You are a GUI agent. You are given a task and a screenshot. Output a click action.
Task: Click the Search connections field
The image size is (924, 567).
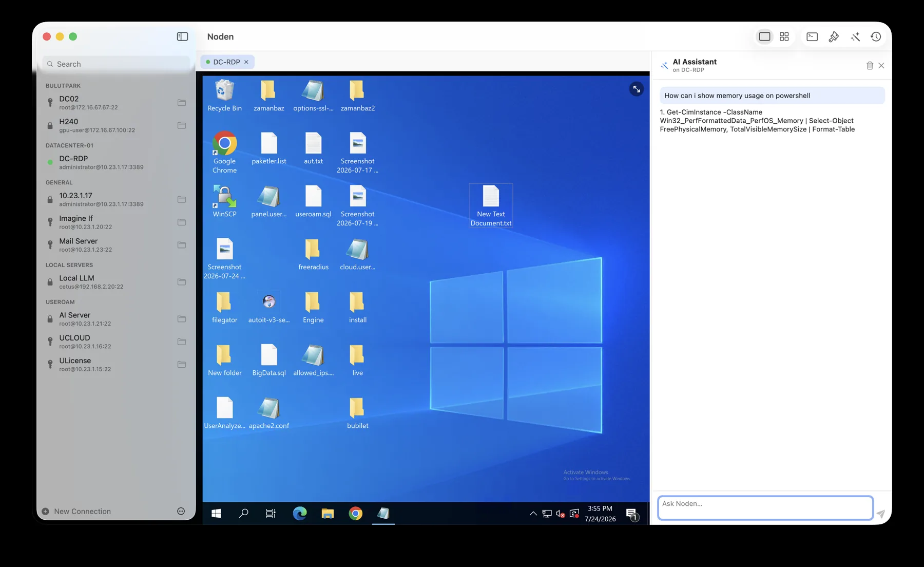point(116,64)
